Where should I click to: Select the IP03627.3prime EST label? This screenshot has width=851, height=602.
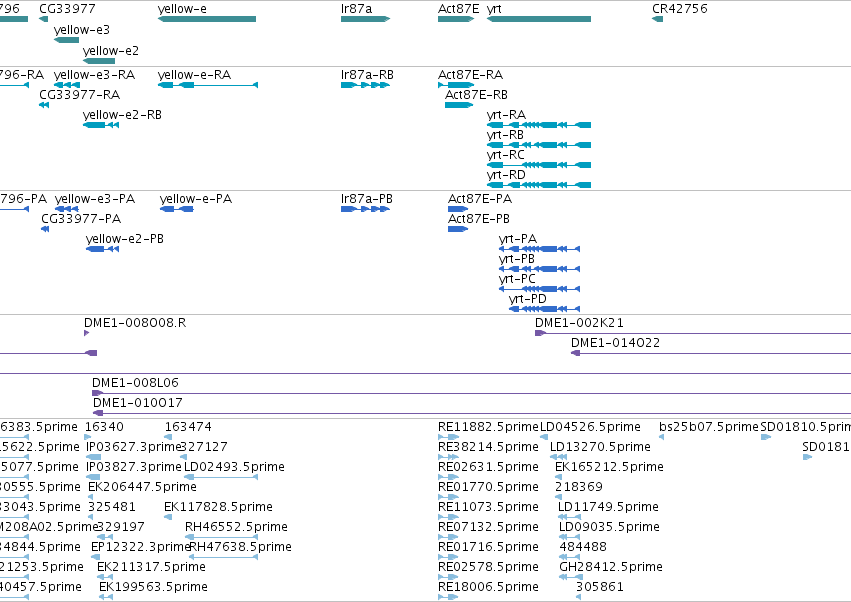tap(134, 447)
